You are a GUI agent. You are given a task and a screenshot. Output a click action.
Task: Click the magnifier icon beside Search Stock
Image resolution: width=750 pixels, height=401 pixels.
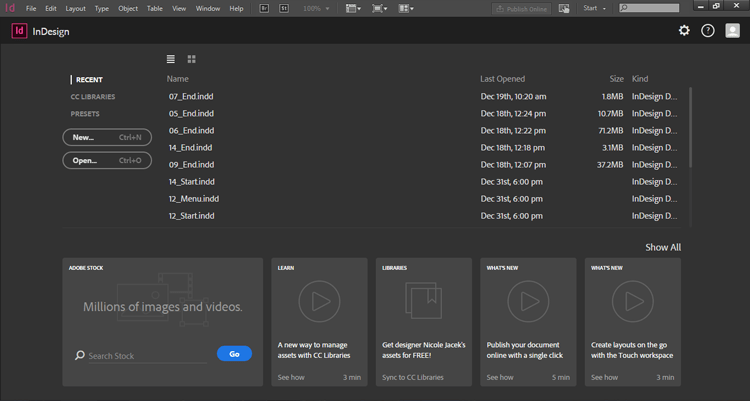pyautogui.click(x=80, y=355)
